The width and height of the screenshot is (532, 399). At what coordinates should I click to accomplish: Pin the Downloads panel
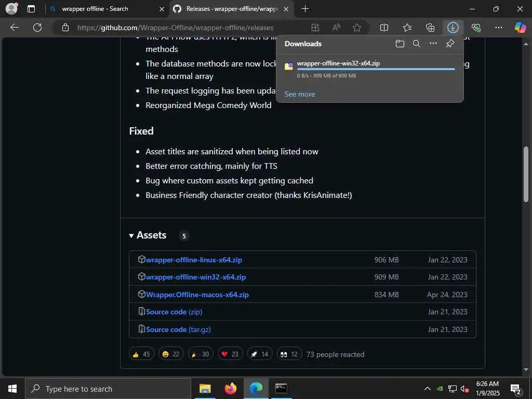coord(450,44)
